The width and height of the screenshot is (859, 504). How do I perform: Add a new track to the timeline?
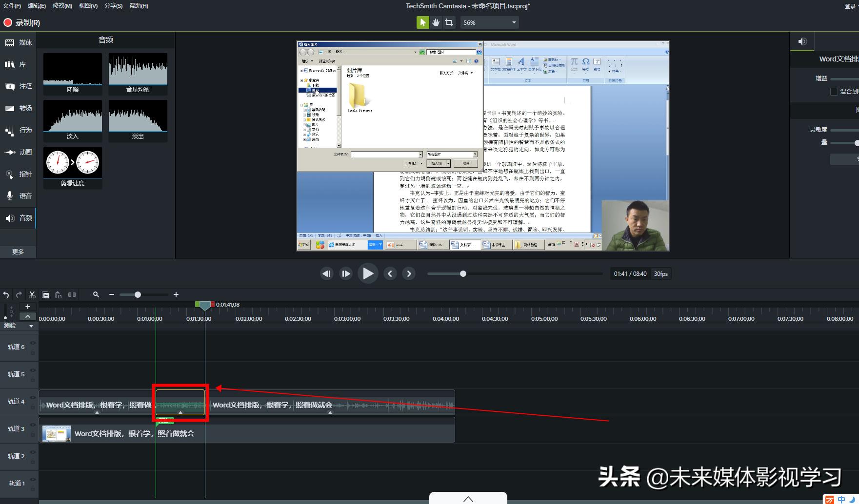point(28,307)
